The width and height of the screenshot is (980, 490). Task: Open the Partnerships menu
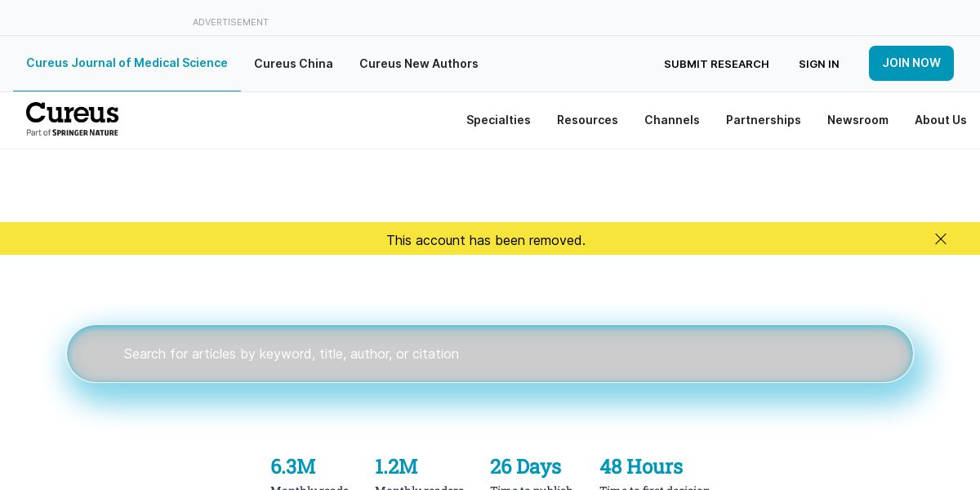[x=764, y=120]
